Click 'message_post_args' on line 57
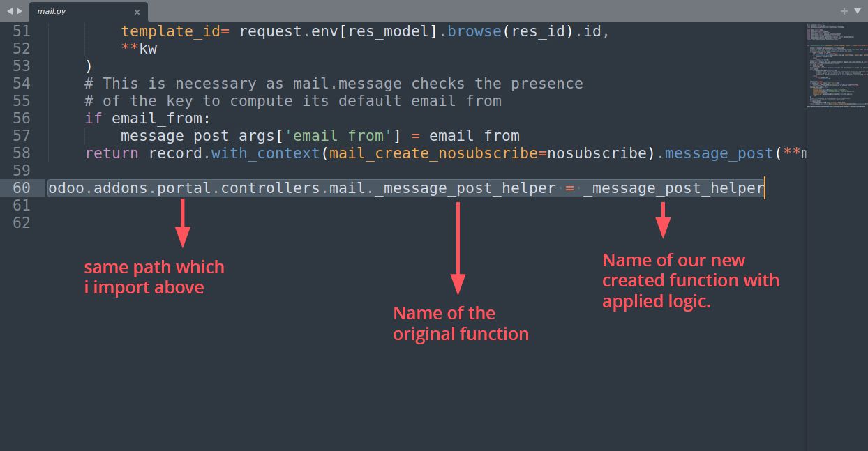 coord(197,136)
